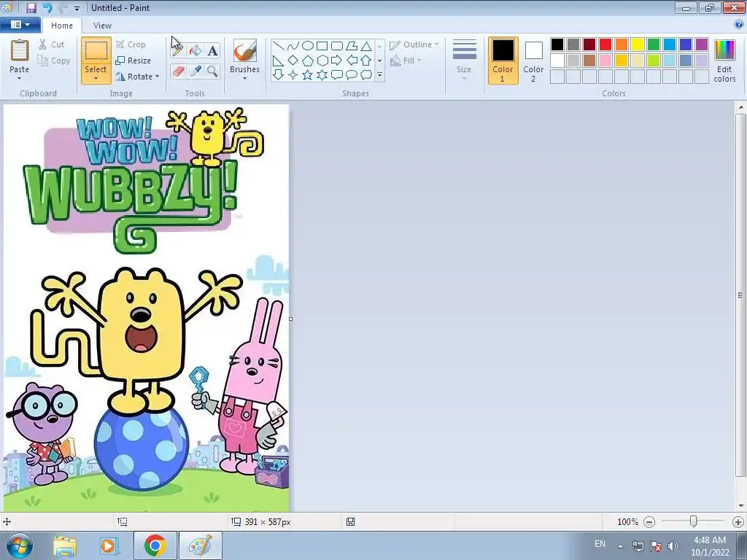Expand the Select dropdown arrow
The height and width of the screenshot is (560, 747).
click(x=96, y=79)
